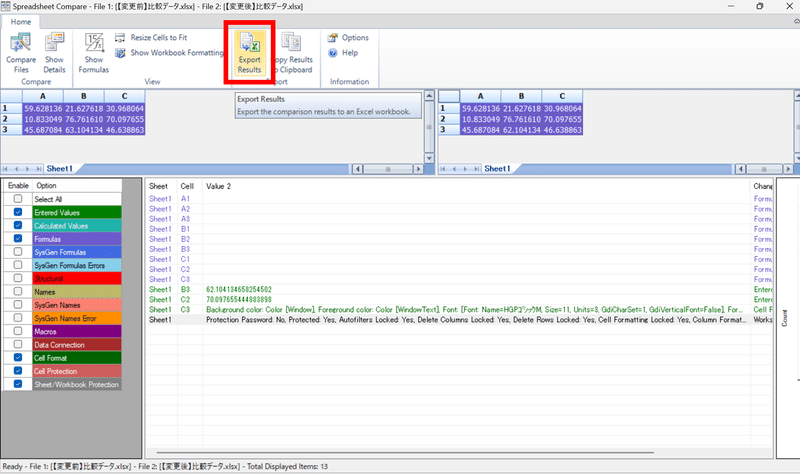The width and height of the screenshot is (800, 474).
Task: Click the Export Results button
Action: (x=249, y=53)
